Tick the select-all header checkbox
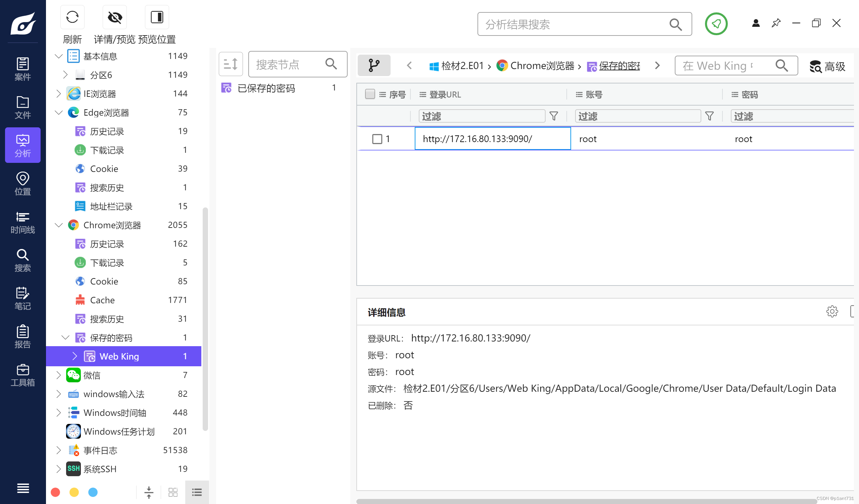This screenshot has width=859, height=504. point(370,94)
